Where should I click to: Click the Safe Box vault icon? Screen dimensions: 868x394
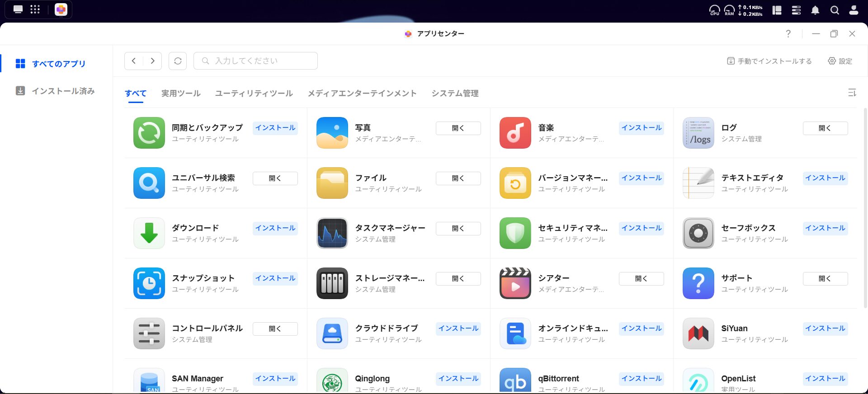[x=698, y=233]
